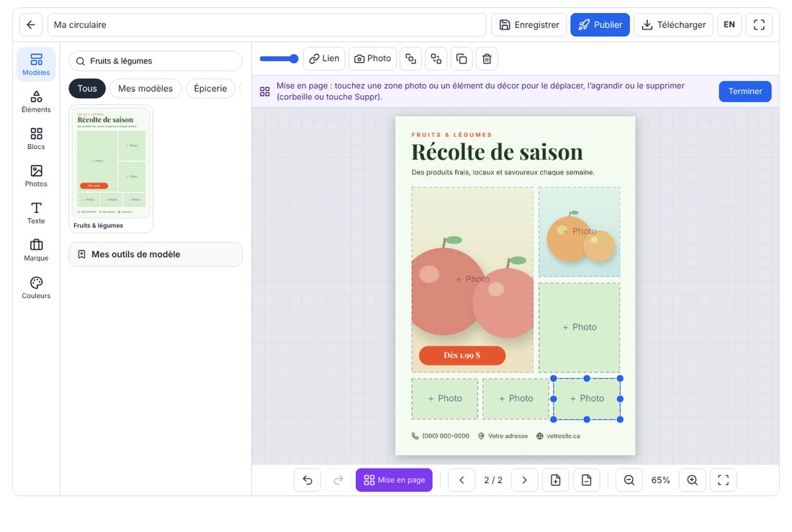Click the Ma circulaire title field

[266, 24]
